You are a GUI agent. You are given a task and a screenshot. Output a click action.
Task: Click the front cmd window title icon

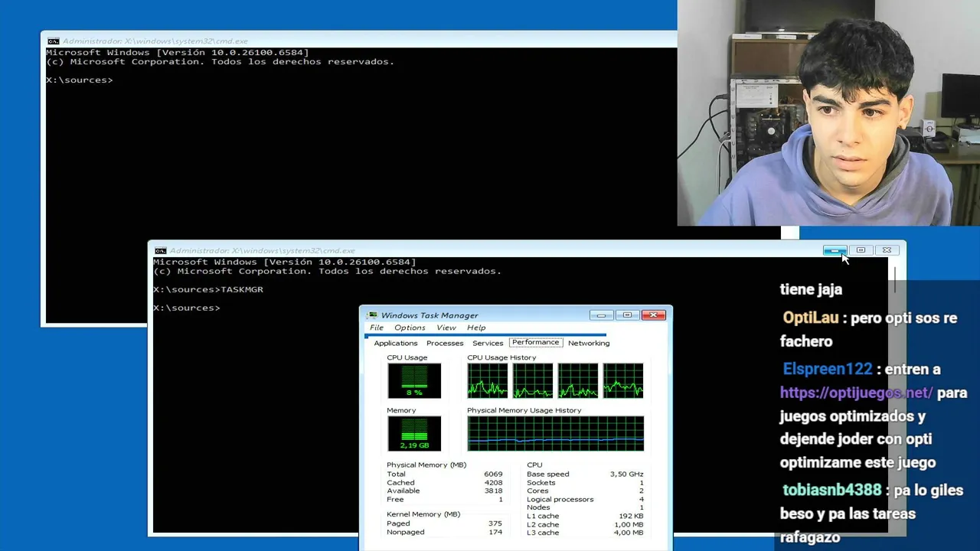coord(160,250)
